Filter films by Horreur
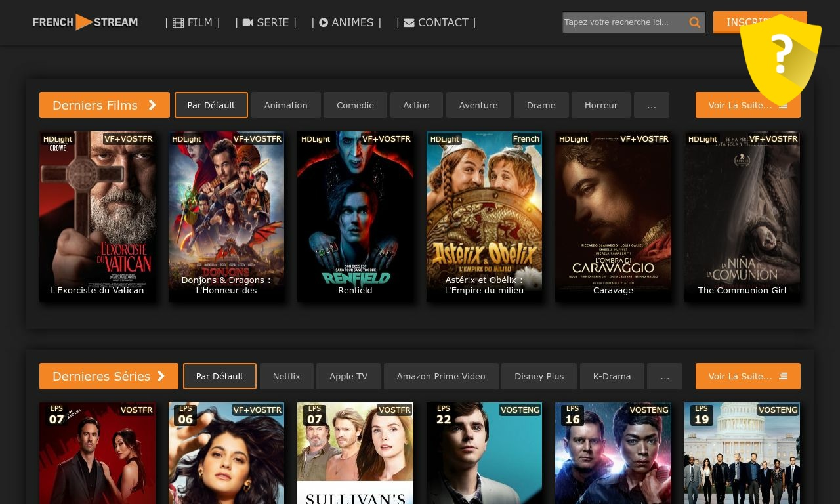Image resolution: width=840 pixels, height=504 pixels. coord(601,105)
